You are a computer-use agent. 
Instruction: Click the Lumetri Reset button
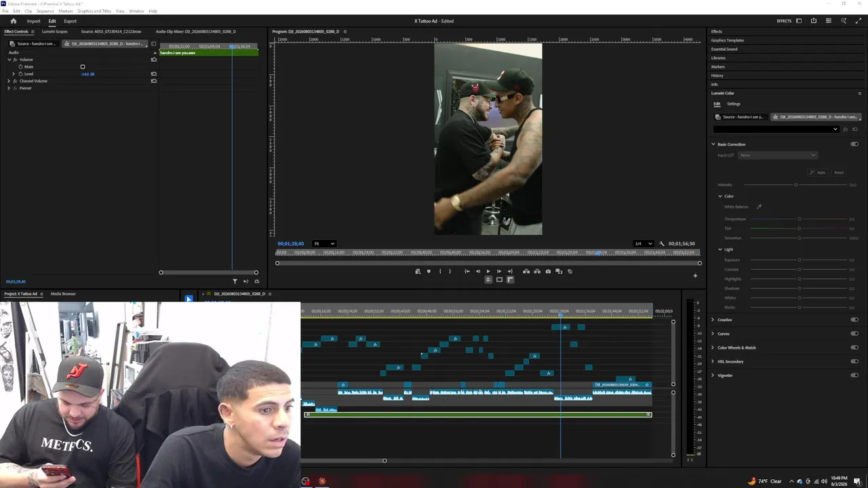point(839,172)
